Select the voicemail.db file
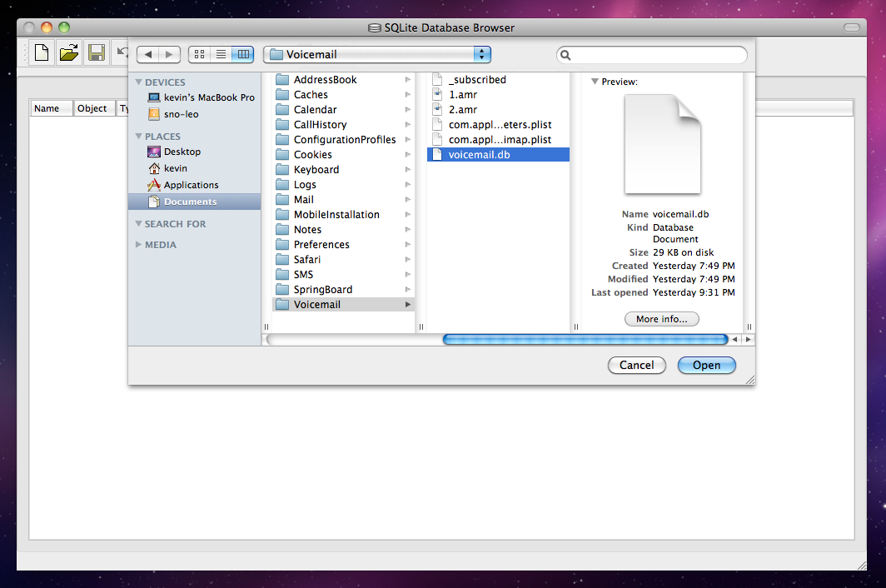Viewport: 886px width, 588px height. pos(498,154)
